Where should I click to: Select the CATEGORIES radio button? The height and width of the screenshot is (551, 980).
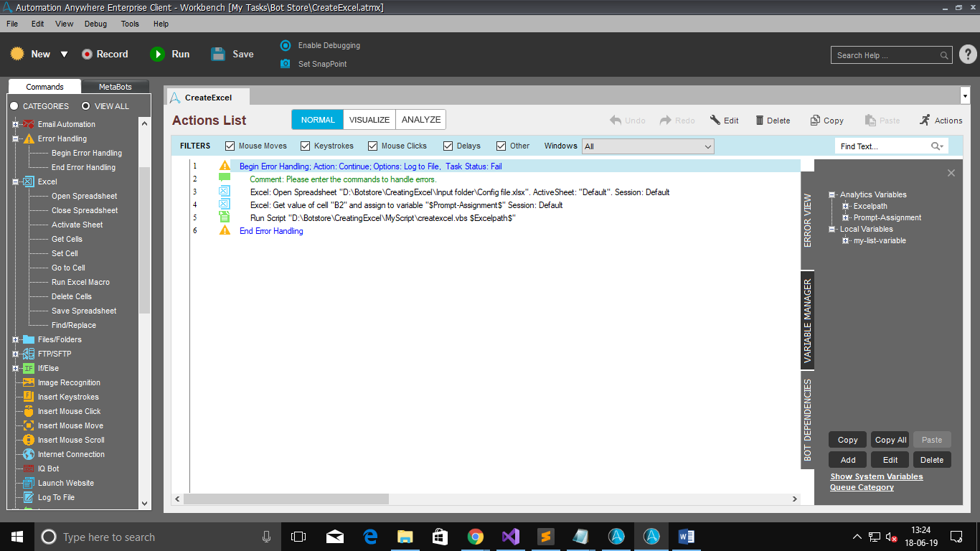[x=14, y=106]
